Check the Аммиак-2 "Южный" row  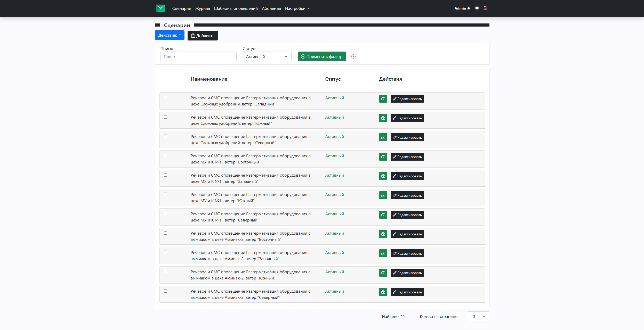pyautogui.click(x=166, y=272)
